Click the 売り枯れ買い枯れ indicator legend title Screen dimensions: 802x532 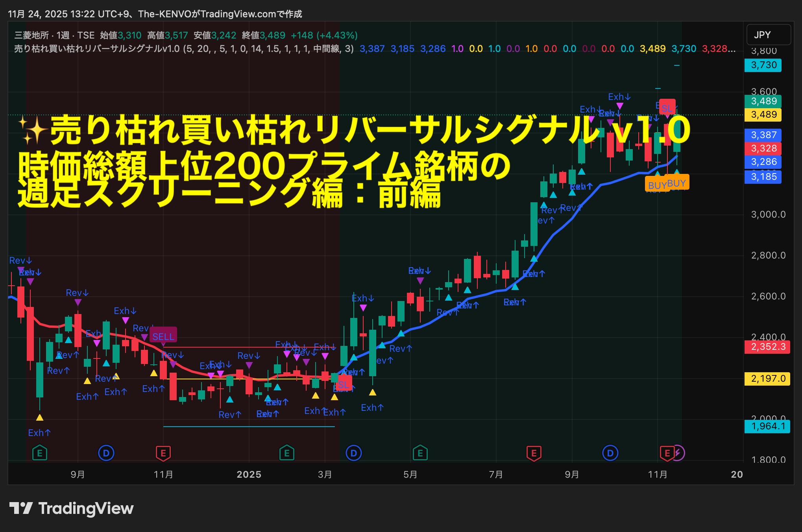[96, 49]
